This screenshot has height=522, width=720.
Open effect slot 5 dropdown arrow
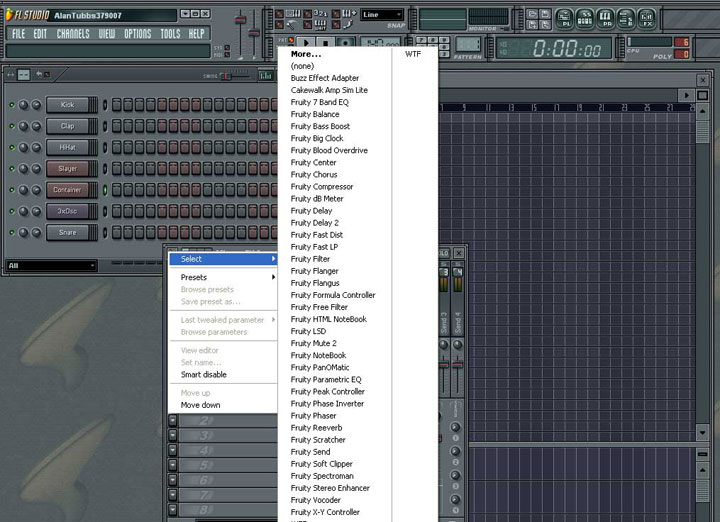[173, 465]
